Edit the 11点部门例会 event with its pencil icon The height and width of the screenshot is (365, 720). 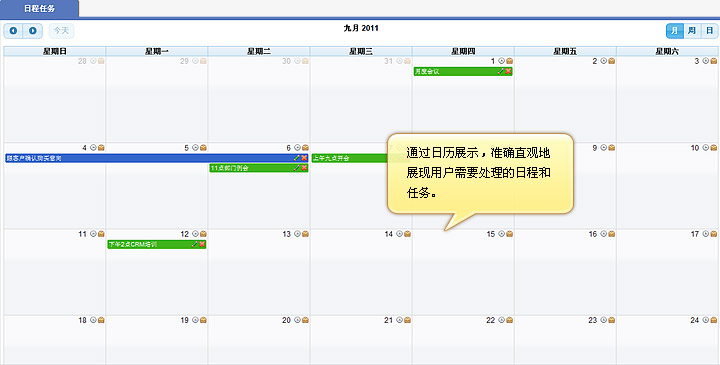coord(297,168)
